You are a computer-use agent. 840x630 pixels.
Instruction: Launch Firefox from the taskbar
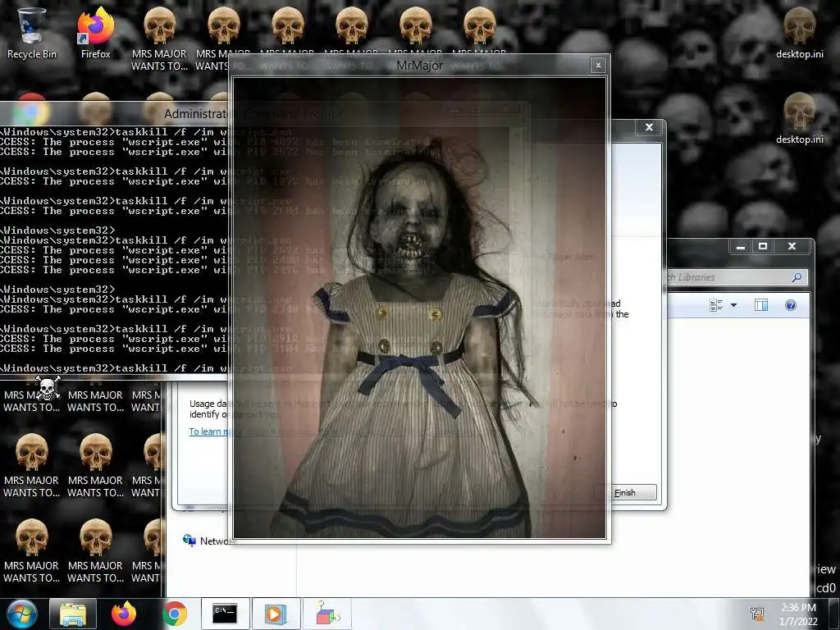(124, 614)
